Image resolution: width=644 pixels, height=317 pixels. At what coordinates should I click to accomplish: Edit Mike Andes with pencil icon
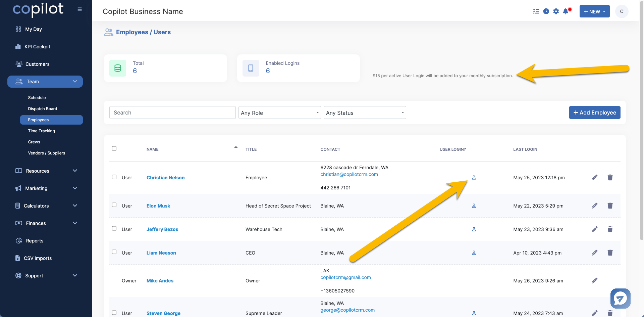[594, 281]
